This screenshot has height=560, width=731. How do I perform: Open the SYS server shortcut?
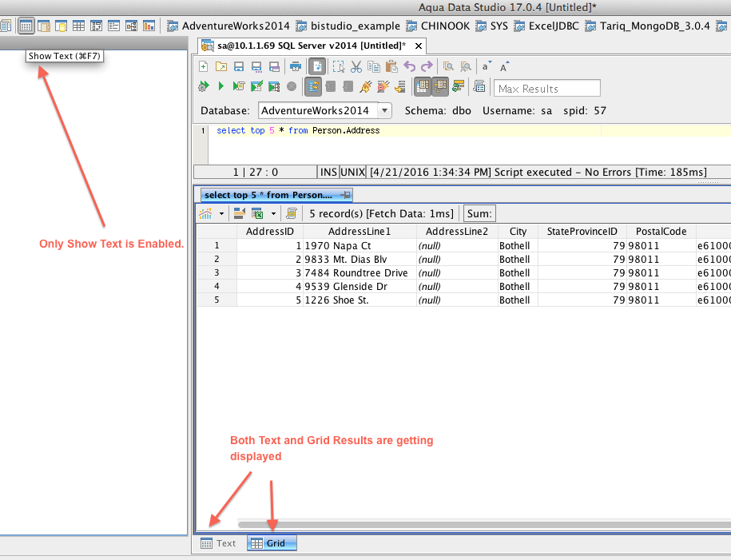[x=492, y=26]
